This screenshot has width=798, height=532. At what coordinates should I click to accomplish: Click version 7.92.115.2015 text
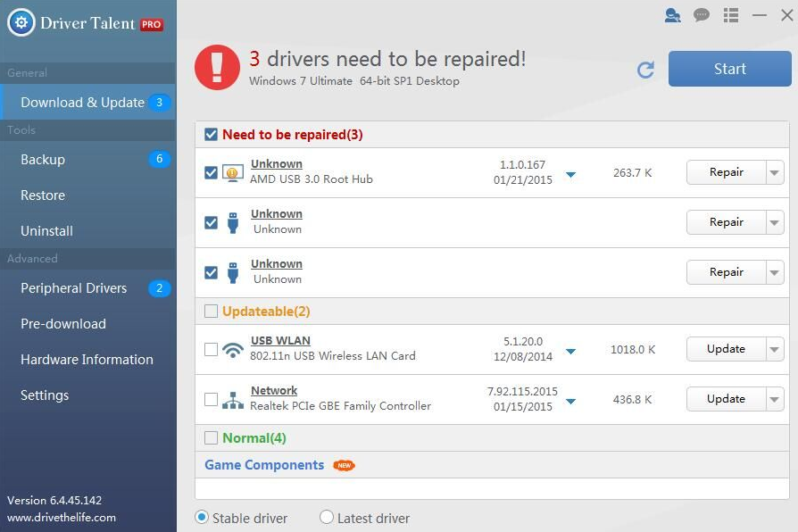point(523,392)
